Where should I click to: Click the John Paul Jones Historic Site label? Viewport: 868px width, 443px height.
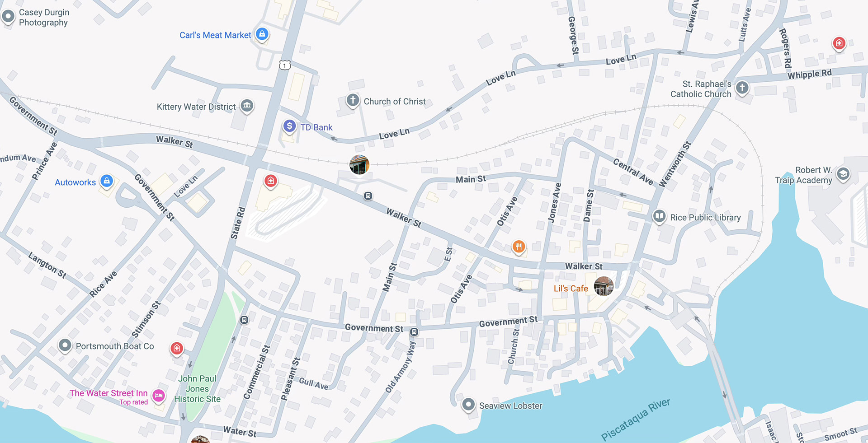pos(198,389)
